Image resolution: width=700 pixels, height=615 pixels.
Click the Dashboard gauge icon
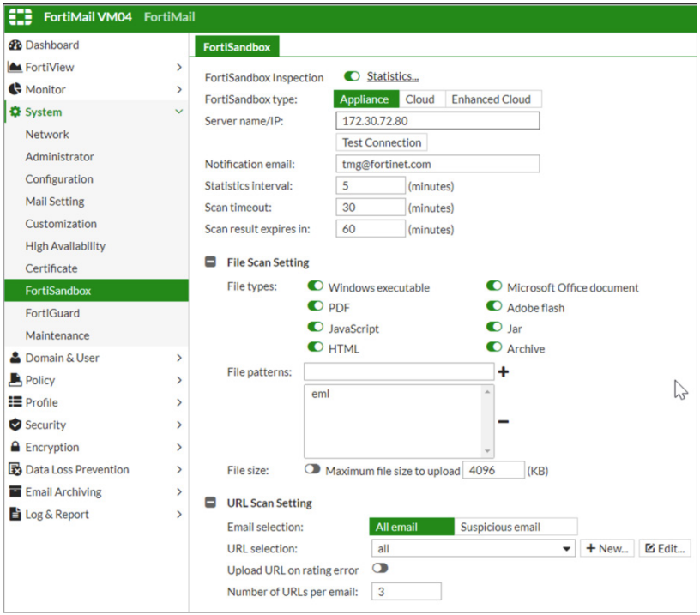click(15, 45)
